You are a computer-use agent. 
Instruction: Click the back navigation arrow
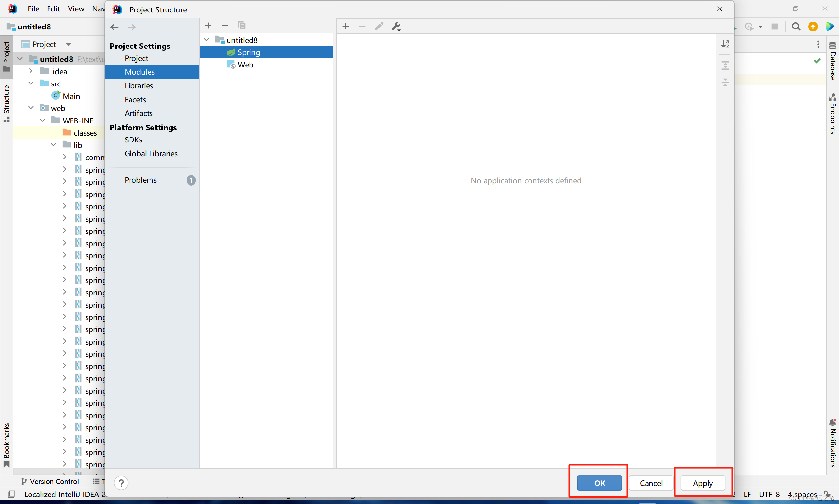(114, 27)
